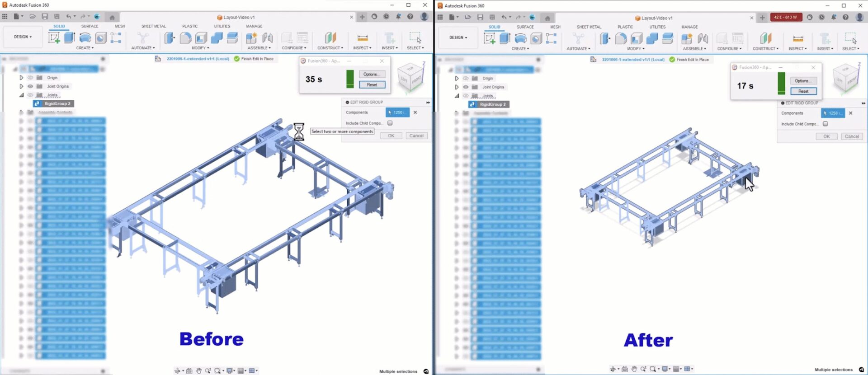Open the MODIFY dropdown in right window
Viewport: 868px width, 375px height.
pyautogui.click(x=635, y=49)
